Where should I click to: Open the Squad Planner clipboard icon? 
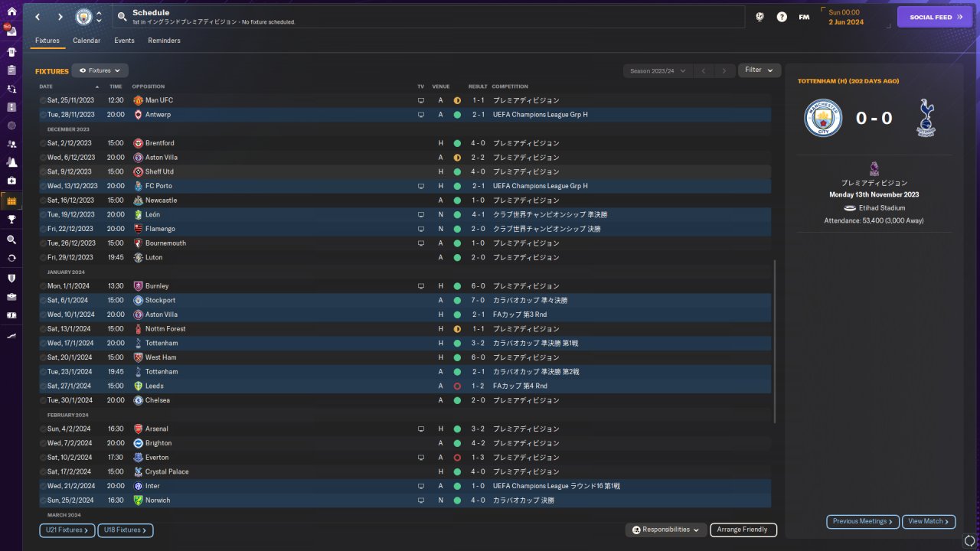(x=11, y=70)
